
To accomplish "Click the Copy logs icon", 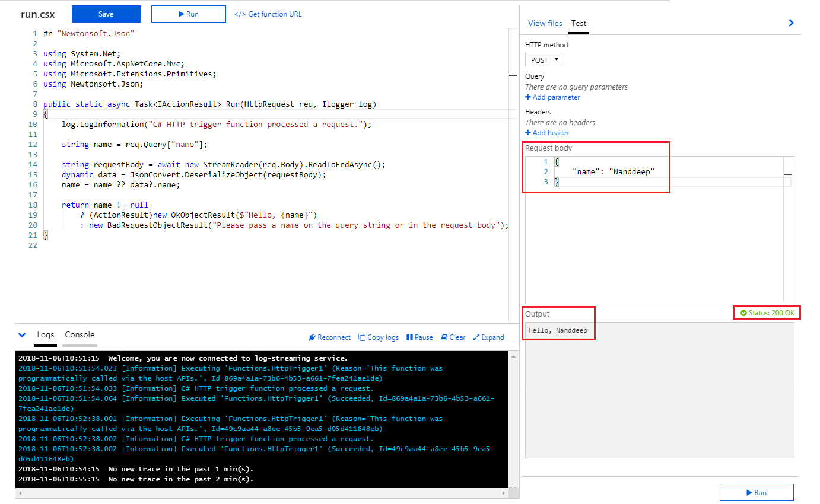I will click(362, 337).
